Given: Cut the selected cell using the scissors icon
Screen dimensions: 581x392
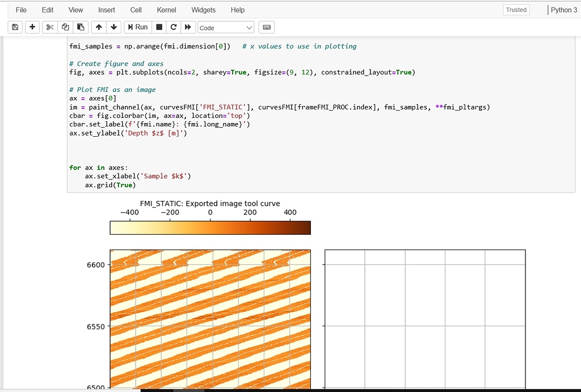Looking at the screenshot, I should [50, 27].
